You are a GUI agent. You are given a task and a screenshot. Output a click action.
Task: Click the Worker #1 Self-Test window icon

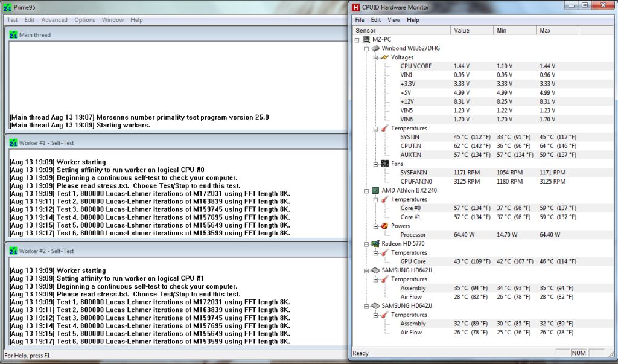(13, 142)
